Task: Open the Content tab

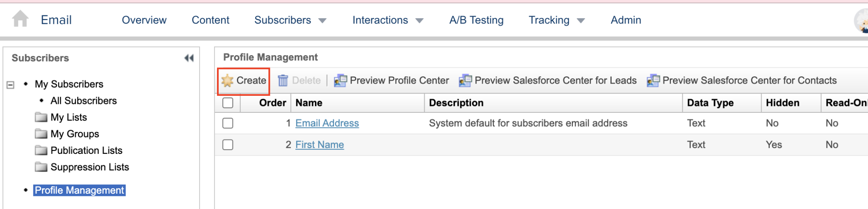Action: coord(211,20)
